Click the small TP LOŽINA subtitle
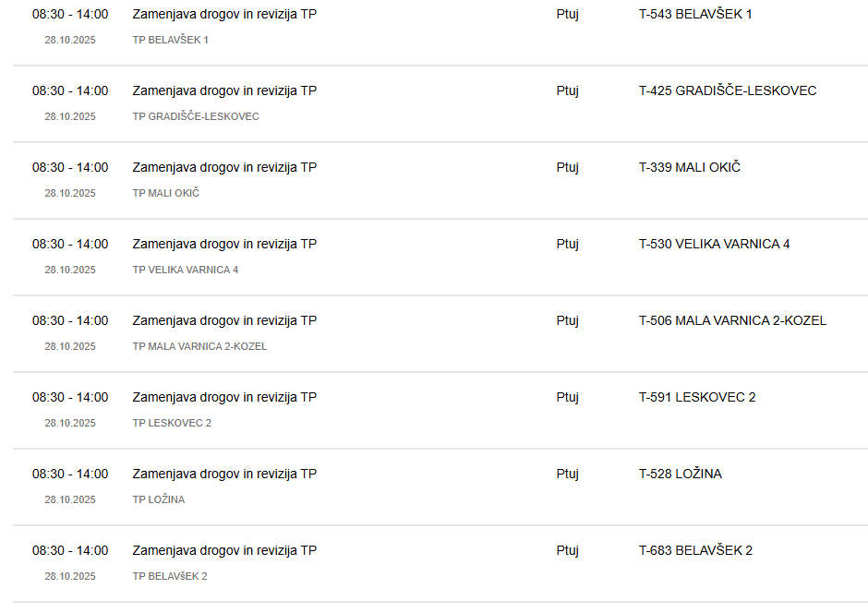This screenshot has height=613, width=868. click(x=159, y=499)
